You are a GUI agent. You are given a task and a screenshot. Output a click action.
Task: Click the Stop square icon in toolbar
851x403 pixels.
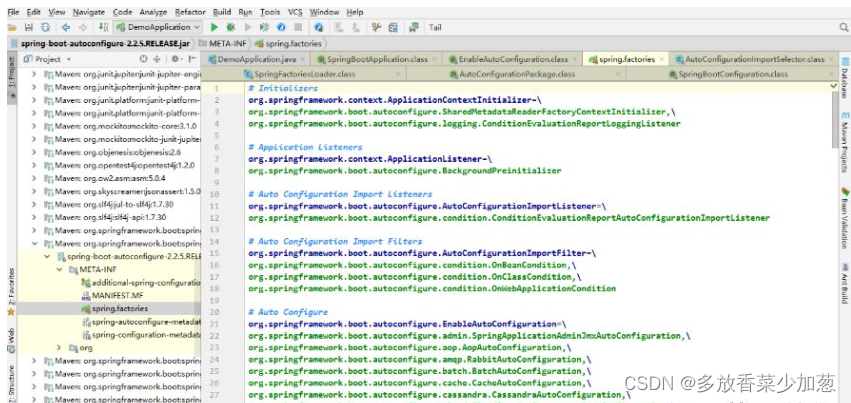[x=298, y=27]
